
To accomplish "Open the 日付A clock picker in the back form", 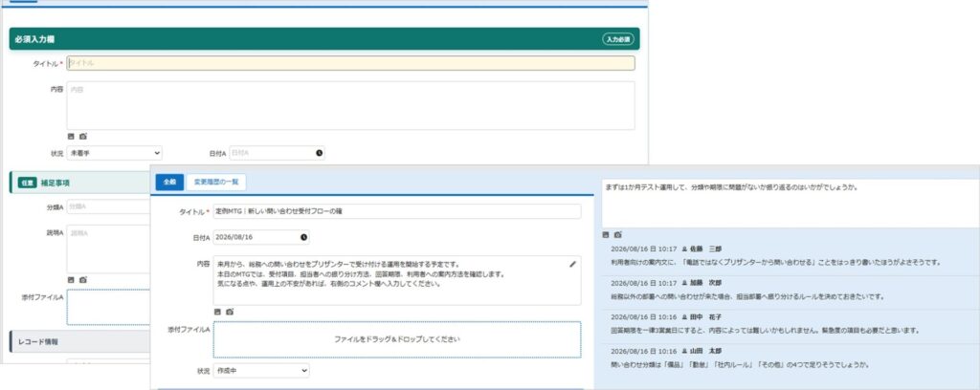I will point(320,153).
